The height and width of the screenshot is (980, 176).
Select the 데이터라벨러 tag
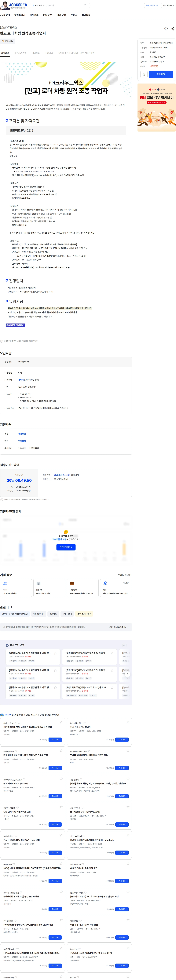tap(67, 614)
